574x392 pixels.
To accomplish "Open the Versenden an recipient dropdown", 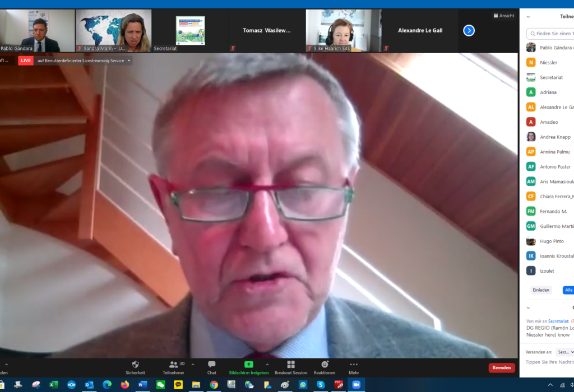I will tap(565, 352).
